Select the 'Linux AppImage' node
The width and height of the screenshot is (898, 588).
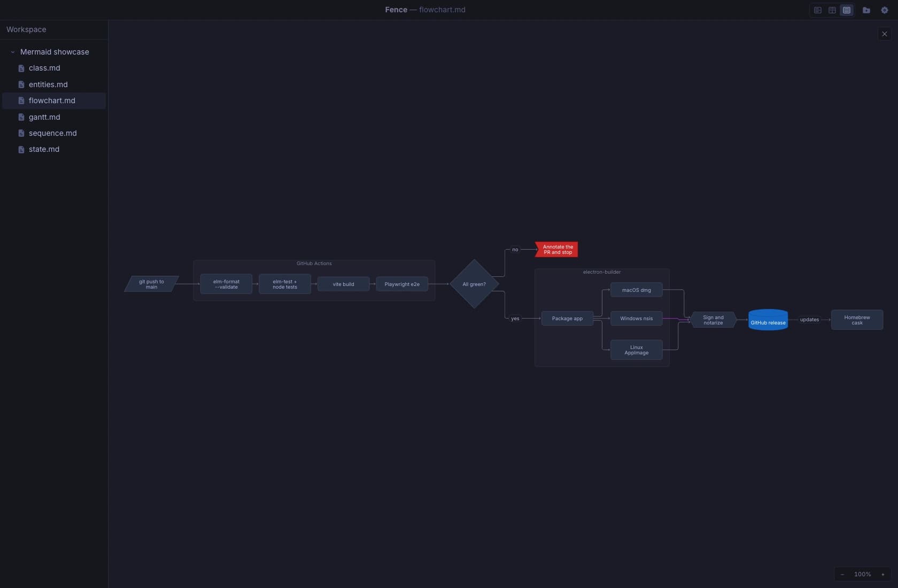(x=637, y=350)
